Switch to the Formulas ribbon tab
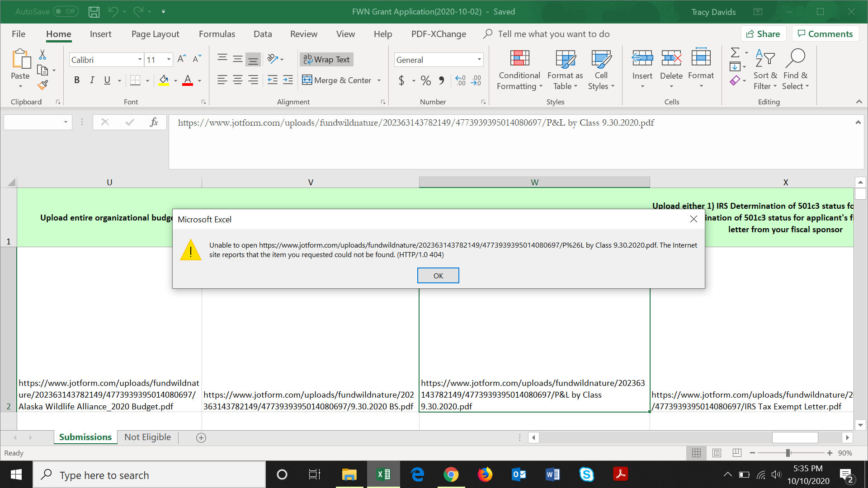Screen dimensions: 868x488 click(x=217, y=34)
